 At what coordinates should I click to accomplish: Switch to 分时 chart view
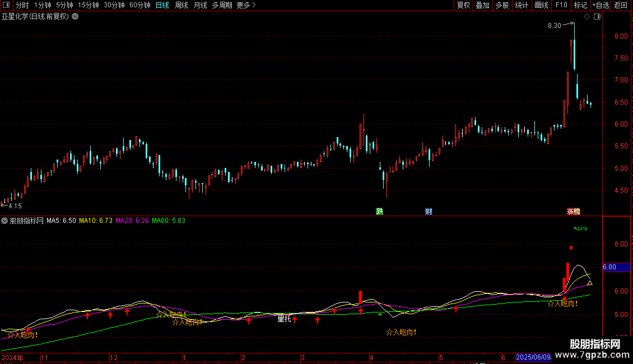(22, 5)
